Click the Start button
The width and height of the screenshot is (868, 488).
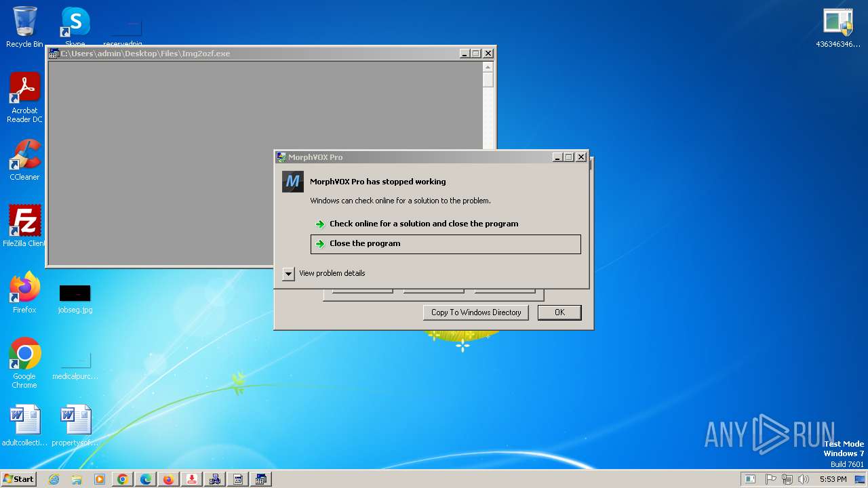18,479
